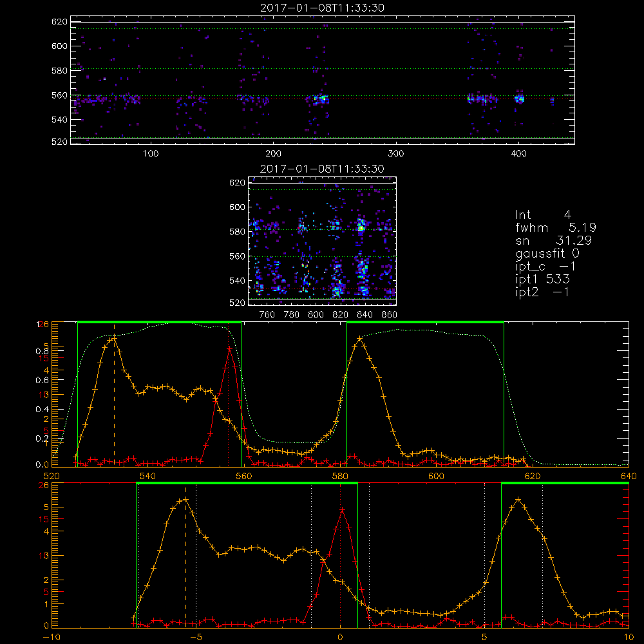Click the red curve's peak in the bottom plot
The image size is (644, 644).
[x=342, y=509]
